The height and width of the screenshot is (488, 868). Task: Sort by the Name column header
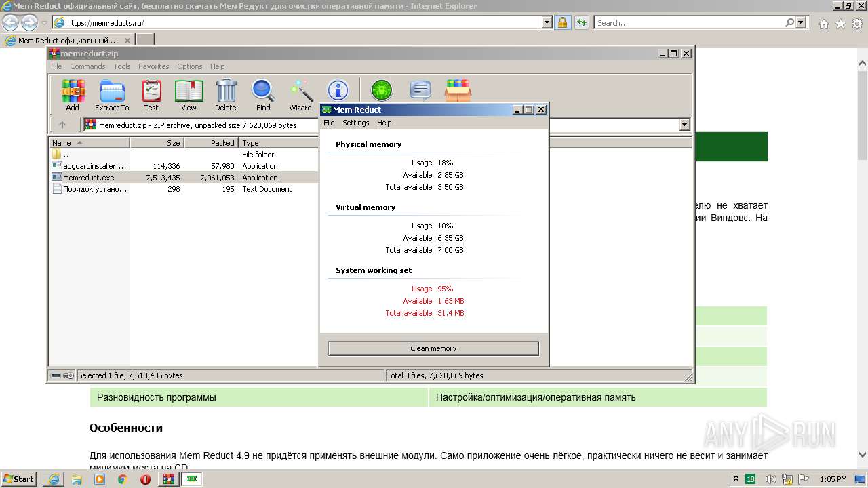click(x=89, y=142)
